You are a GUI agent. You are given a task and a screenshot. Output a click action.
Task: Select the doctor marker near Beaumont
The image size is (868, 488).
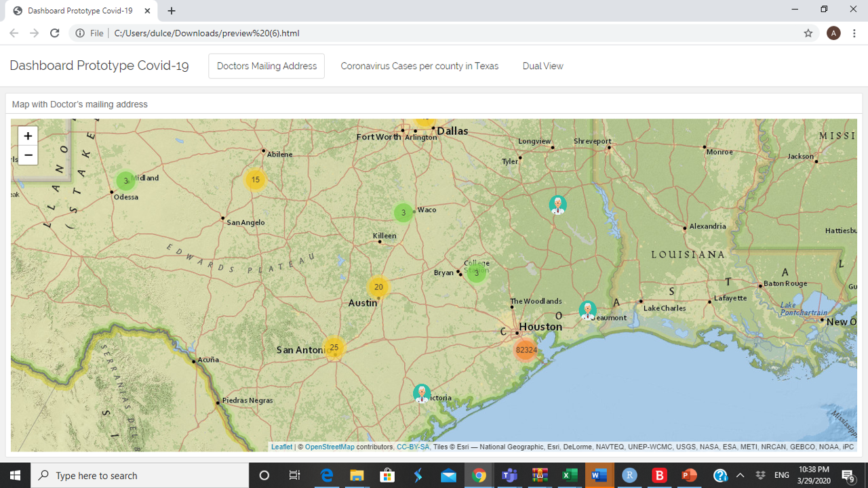click(587, 310)
